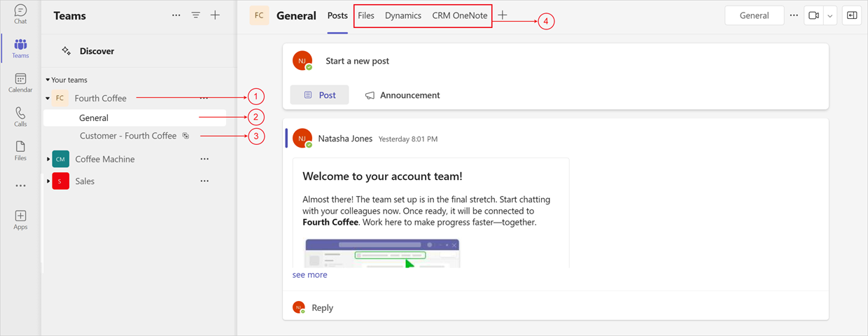Open the CRM OneNote tab
The width and height of the screenshot is (868, 336).
click(459, 15)
